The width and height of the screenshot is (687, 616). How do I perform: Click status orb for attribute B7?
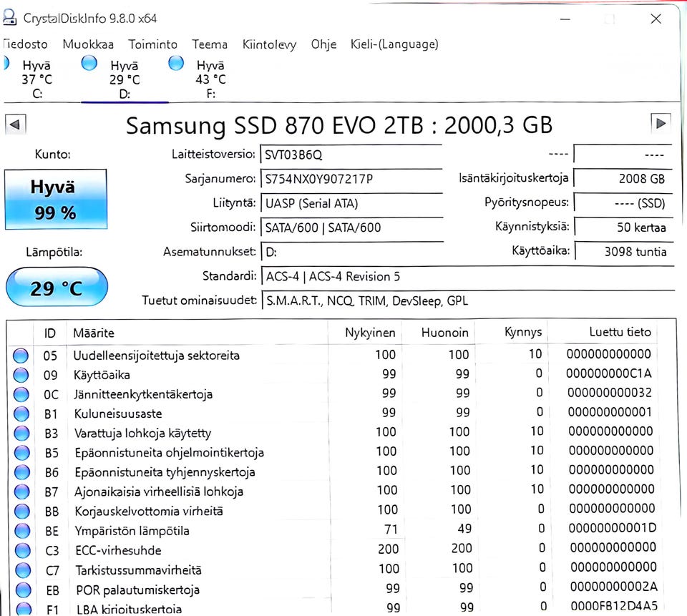(x=22, y=492)
